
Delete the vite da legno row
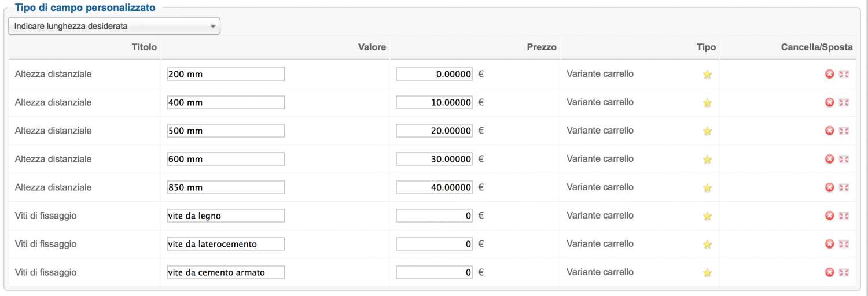(829, 216)
